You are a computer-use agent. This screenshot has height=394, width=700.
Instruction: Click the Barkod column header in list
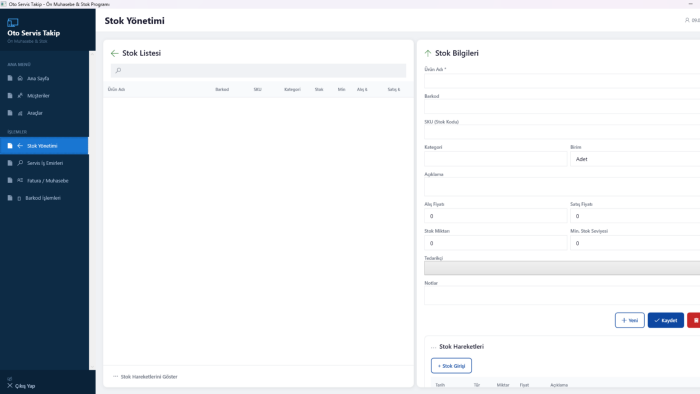point(222,89)
